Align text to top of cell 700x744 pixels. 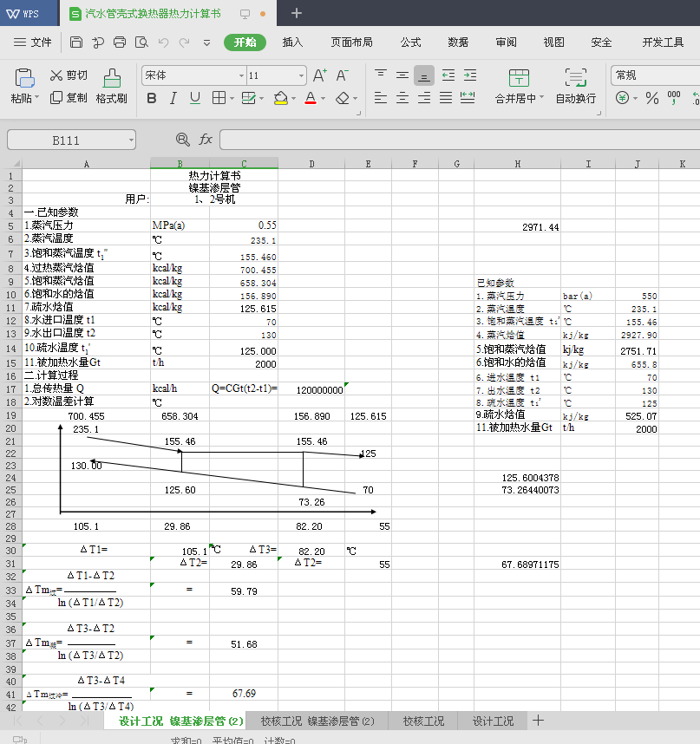(381, 75)
